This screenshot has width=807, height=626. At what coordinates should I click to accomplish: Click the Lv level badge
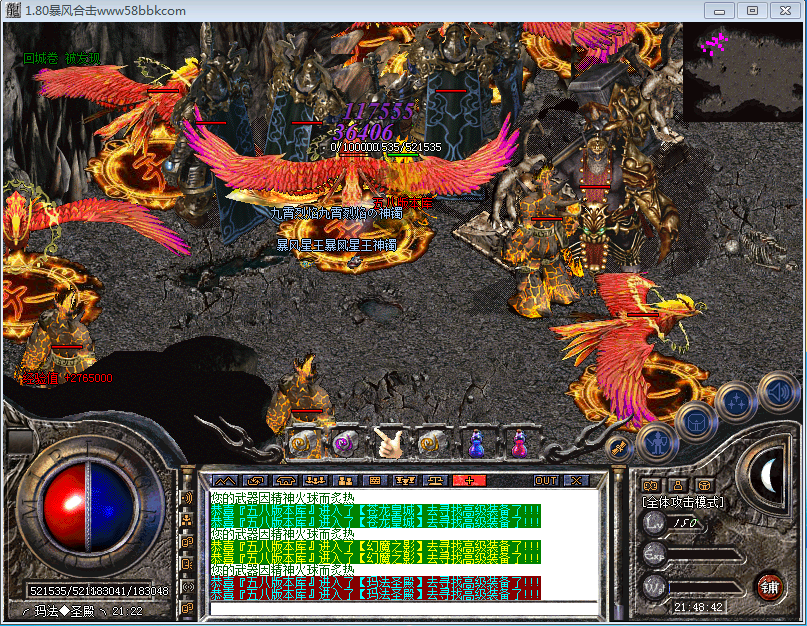pyautogui.click(x=655, y=523)
